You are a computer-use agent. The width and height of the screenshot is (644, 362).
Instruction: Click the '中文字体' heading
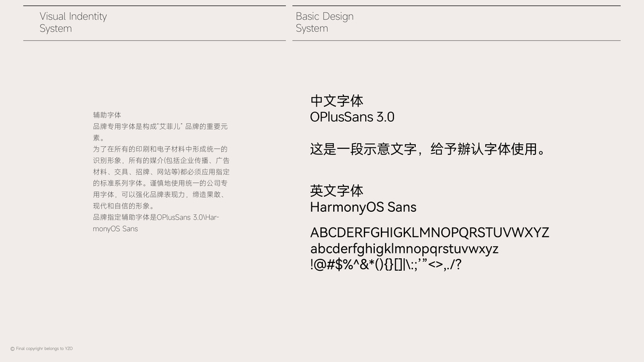click(337, 101)
